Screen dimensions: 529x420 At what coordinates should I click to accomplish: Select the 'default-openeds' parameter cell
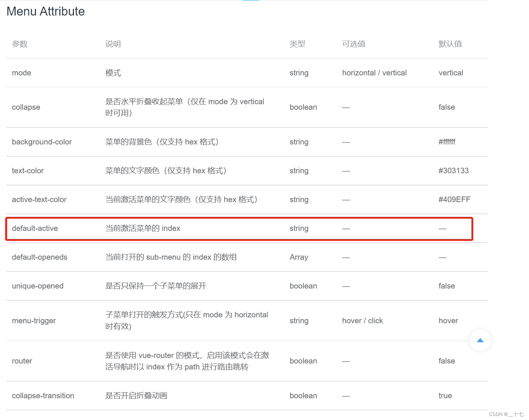pyautogui.click(x=39, y=257)
